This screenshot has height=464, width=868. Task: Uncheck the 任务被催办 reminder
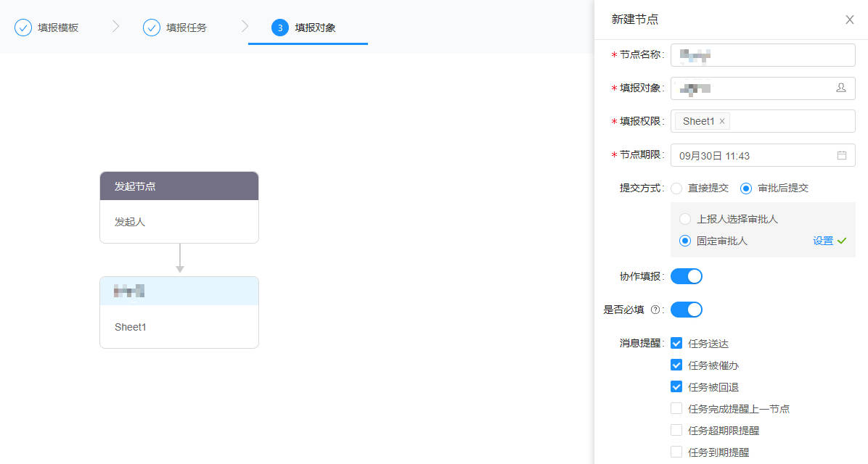coord(676,365)
